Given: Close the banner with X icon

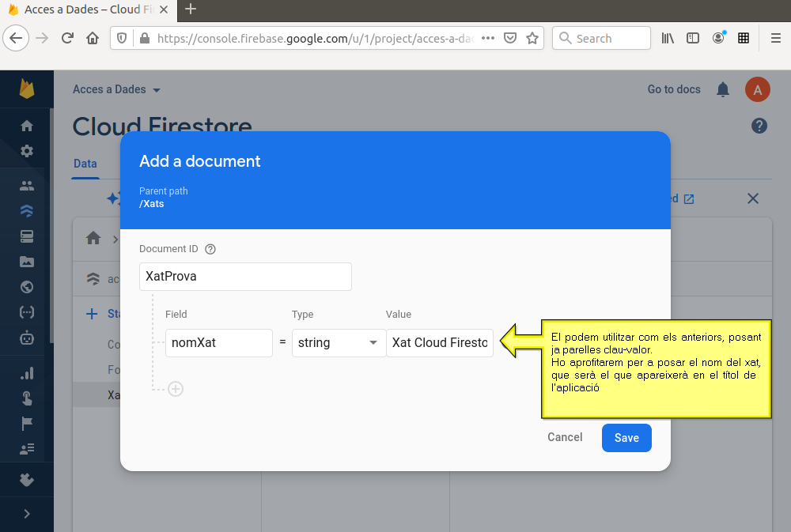Looking at the screenshot, I should [753, 198].
